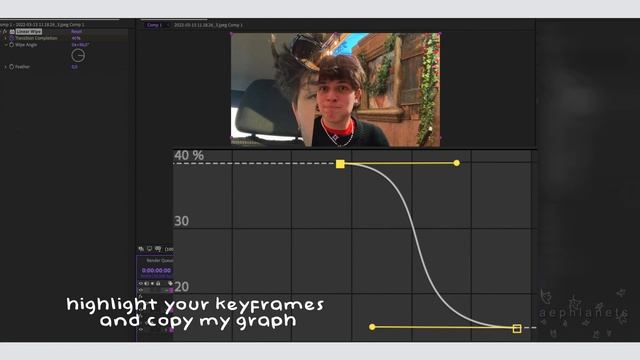Click the left bezier handle of the bottom keyframe

point(372,327)
